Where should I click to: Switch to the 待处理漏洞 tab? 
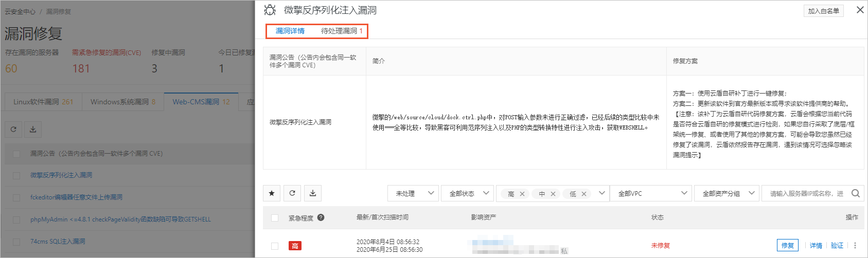[342, 31]
